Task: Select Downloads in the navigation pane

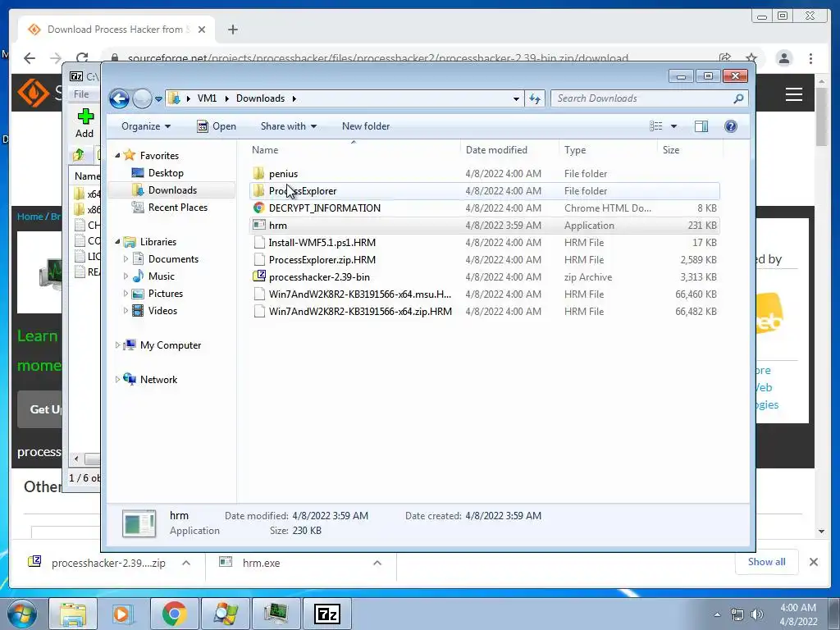Action: tap(172, 190)
